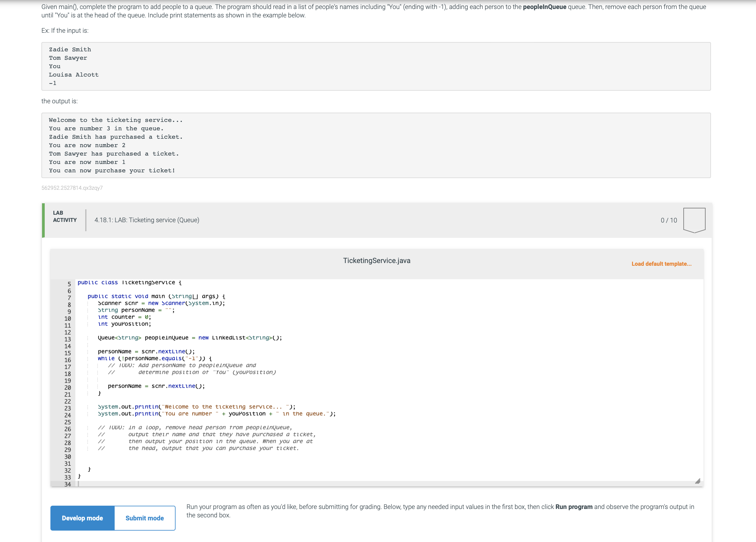Click the activity ID '562952.2527814.qx3zqy7'
Image resolution: width=756 pixels, height=542 pixels.
pos(72,188)
